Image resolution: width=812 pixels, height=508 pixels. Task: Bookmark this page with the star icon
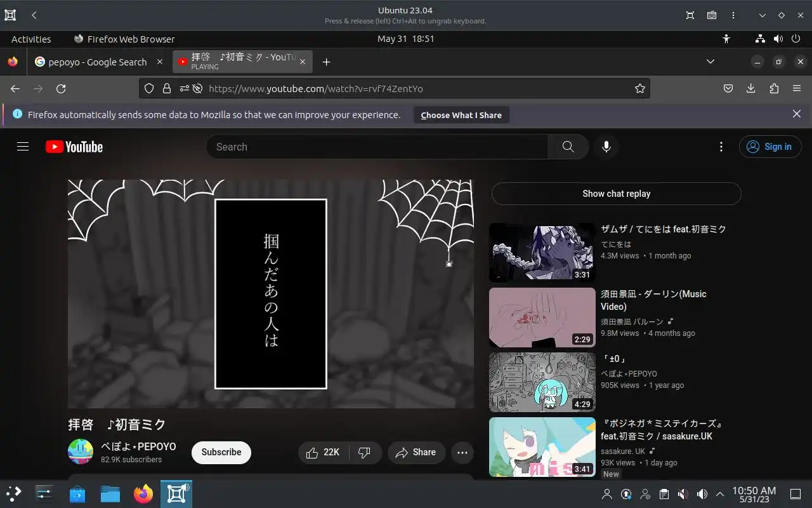pos(640,89)
